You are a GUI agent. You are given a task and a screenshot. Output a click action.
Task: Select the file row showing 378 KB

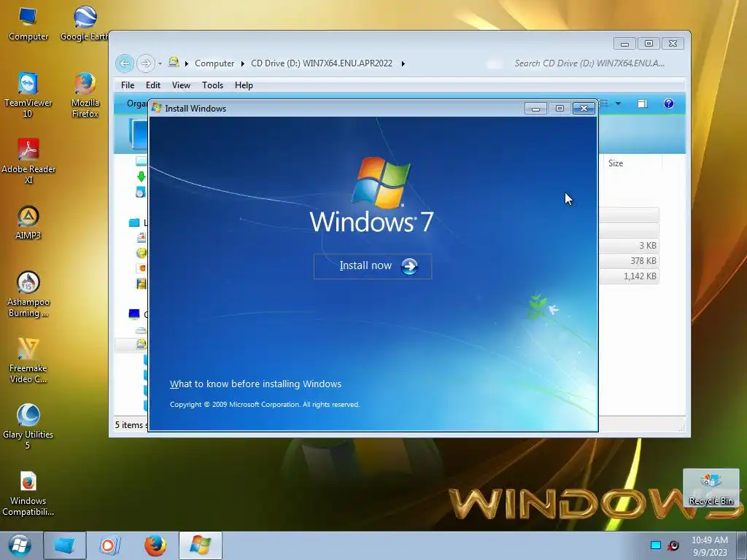pyautogui.click(x=629, y=261)
